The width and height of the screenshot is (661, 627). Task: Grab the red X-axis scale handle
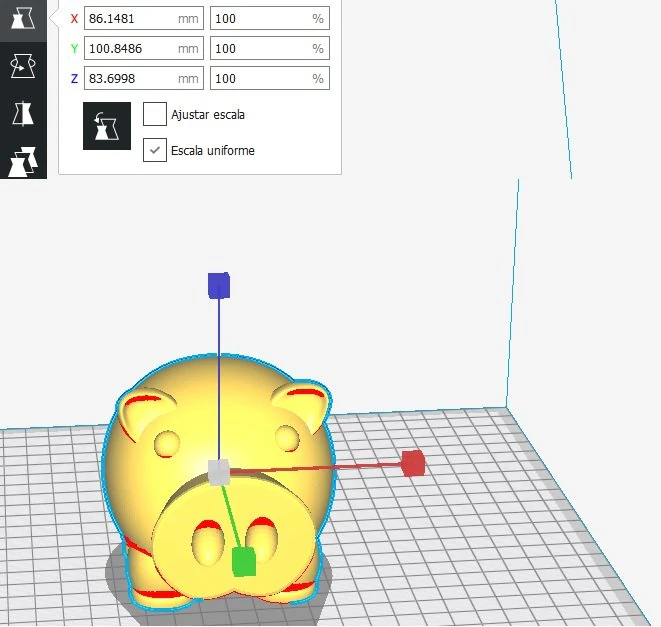pos(413,463)
